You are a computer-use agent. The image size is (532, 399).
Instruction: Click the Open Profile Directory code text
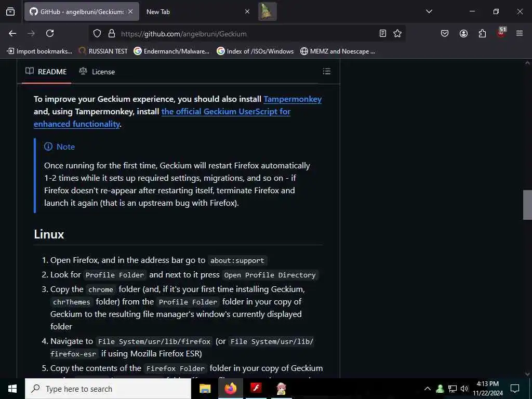click(270, 275)
